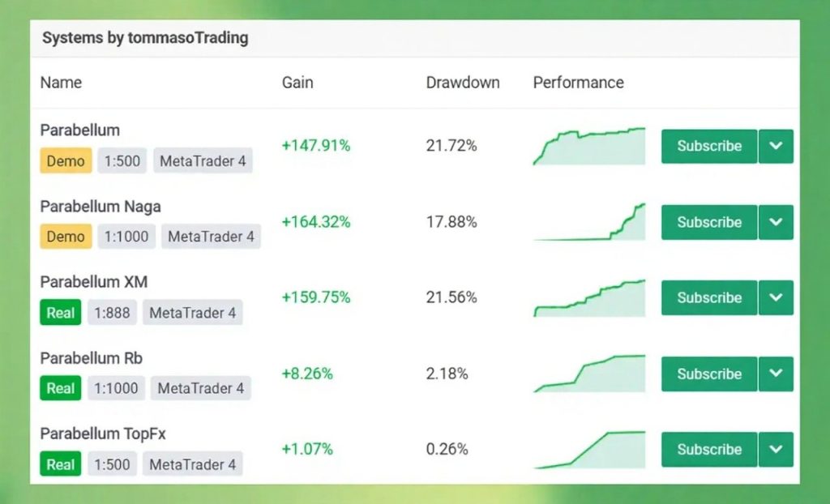Viewport: 830px width, 504px height.
Task: Subscribe to the Parabellum system
Action: click(709, 147)
